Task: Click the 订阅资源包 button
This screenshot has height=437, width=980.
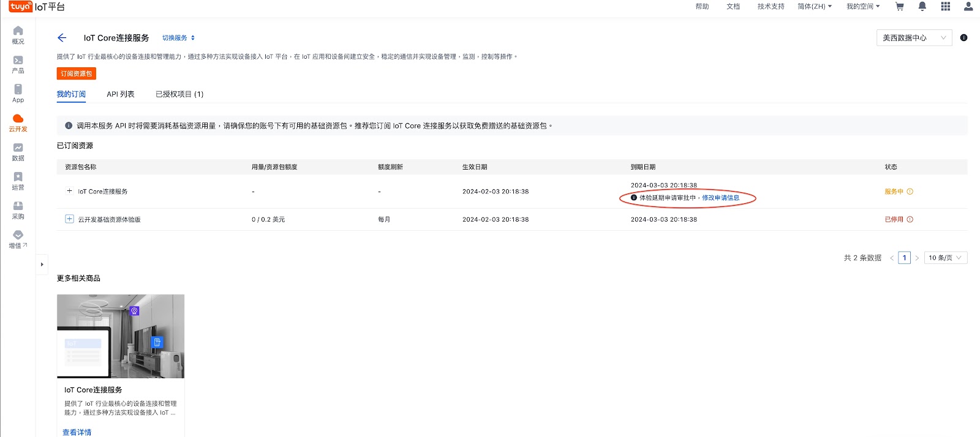Action: (77, 73)
